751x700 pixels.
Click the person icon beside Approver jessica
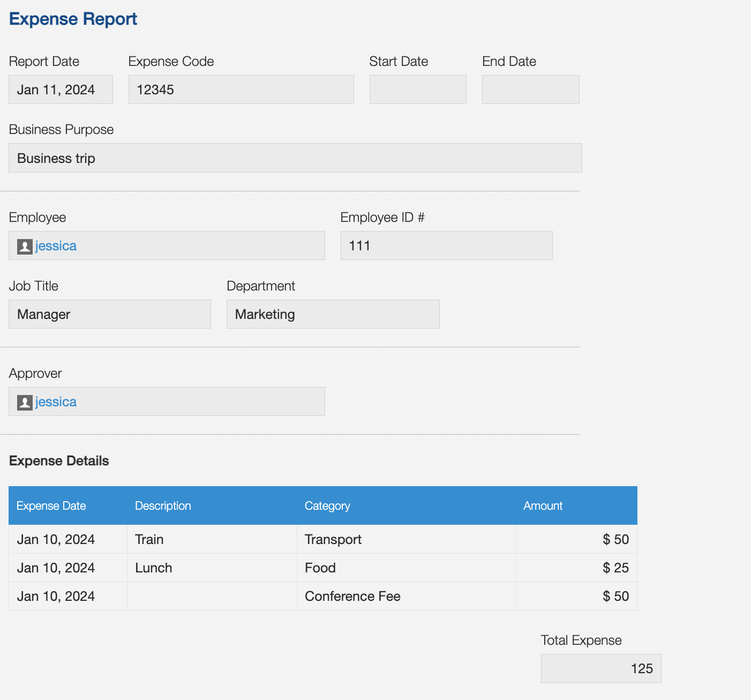(x=24, y=401)
